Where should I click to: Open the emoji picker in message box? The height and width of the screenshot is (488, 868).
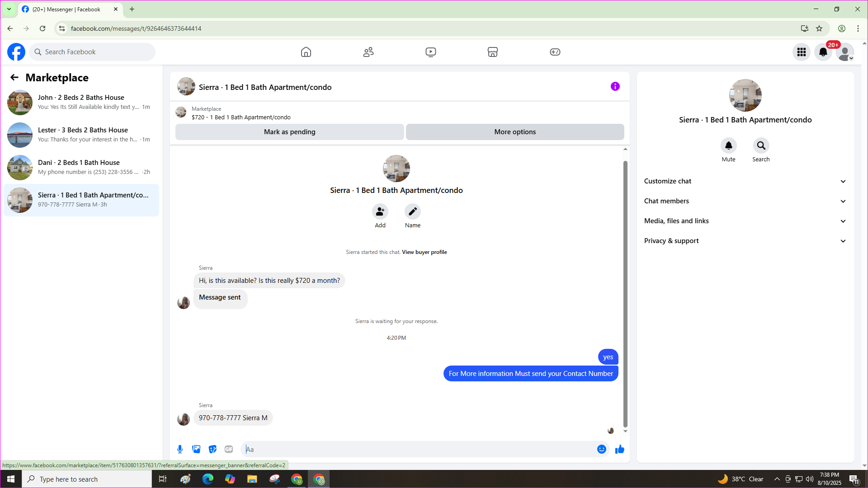pyautogui.click(x=601, y=449)
